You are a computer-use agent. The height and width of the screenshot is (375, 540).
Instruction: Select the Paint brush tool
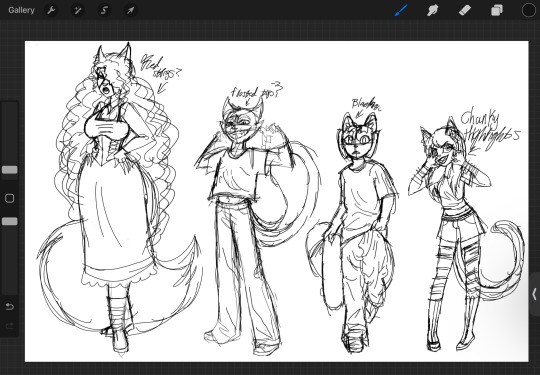[x=401, y=10]
